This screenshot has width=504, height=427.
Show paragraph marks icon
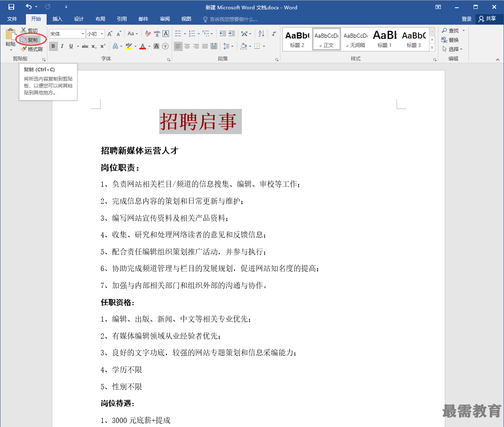(x=274, y=34)
